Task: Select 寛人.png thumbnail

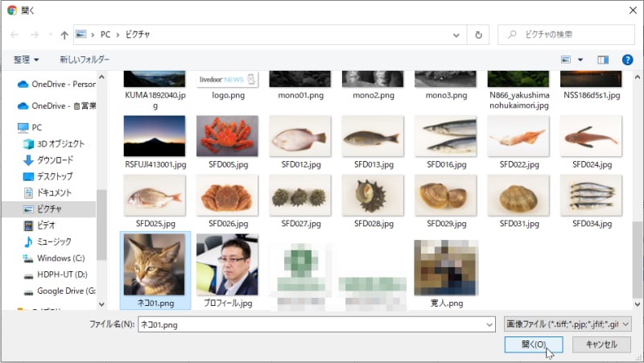Action: [446, 268]
